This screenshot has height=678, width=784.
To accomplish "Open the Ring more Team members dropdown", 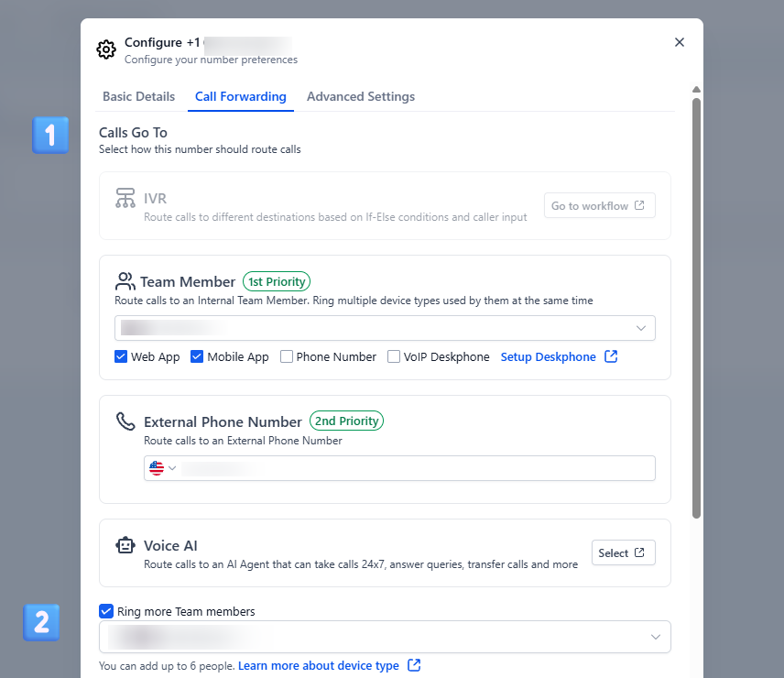I will (x=385, y=637).
